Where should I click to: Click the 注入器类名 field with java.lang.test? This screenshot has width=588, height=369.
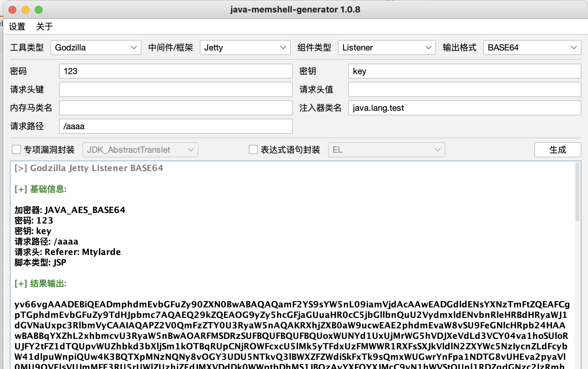(x=464, y=108)
